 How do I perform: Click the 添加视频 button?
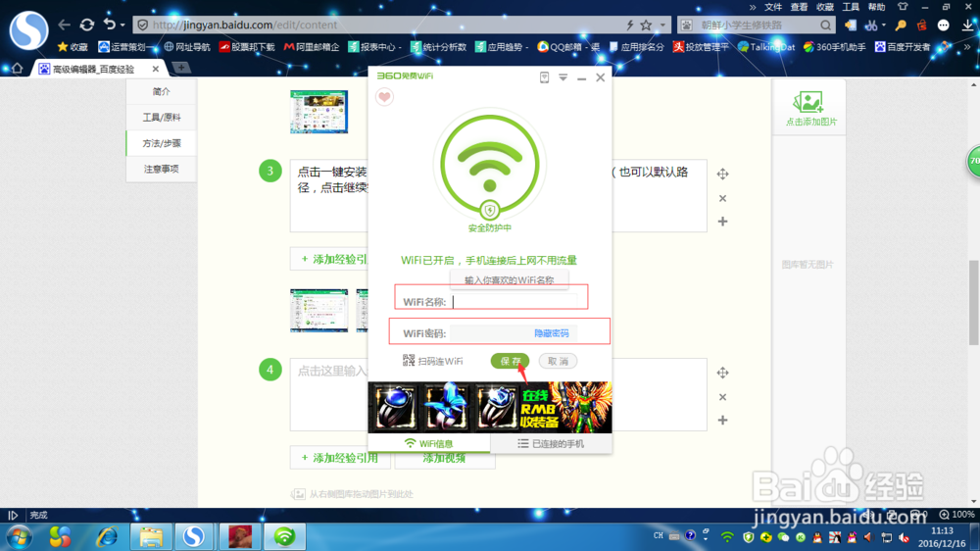pyautogui.click(x=444, y=459)
